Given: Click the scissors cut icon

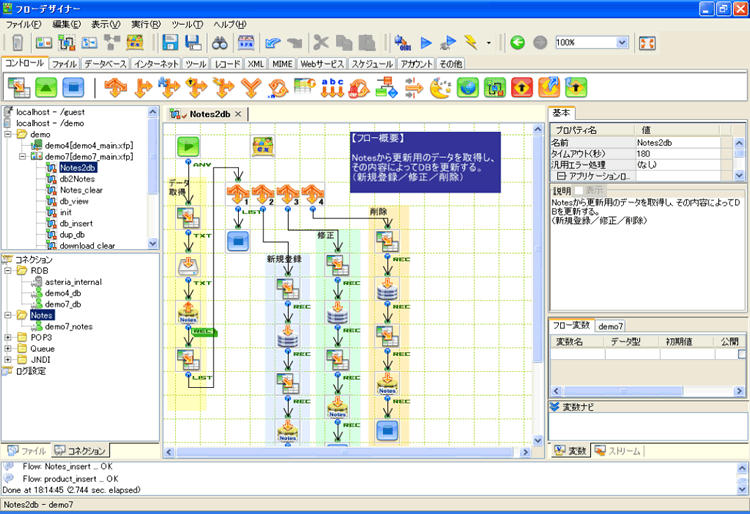Looking at the screenshot, I should (x=320, y=43).
